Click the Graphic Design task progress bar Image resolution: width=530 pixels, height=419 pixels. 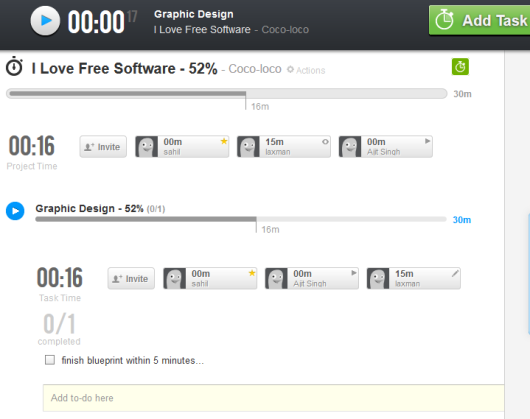click(241, 219)
